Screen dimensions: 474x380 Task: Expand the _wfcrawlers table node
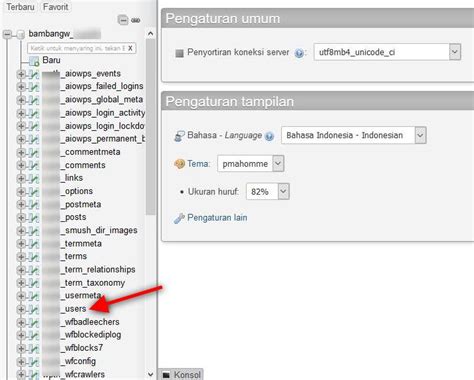(21, 374)
